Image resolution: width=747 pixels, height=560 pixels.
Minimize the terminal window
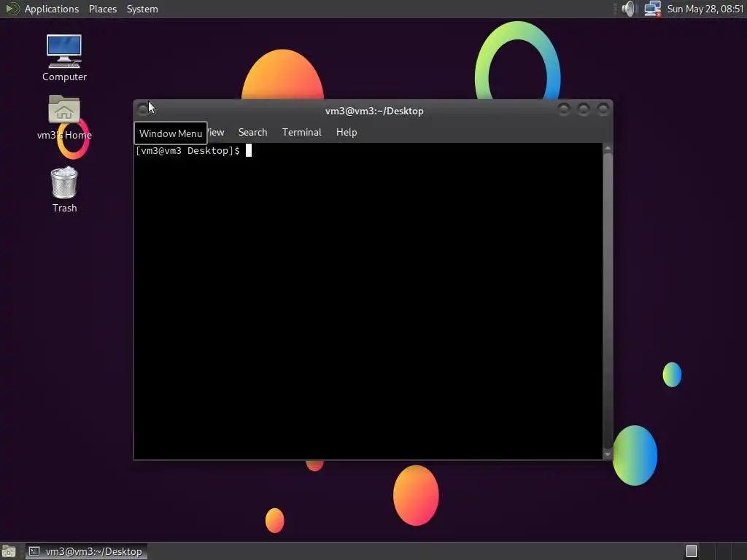pyautogui.click(x=564, y=109)
